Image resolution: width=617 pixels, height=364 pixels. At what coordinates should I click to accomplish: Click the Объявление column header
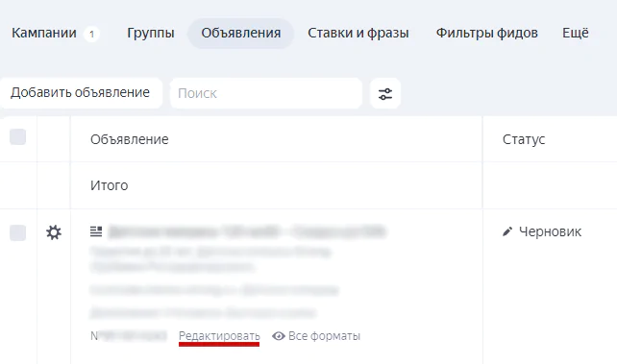(x=130, y=139)
